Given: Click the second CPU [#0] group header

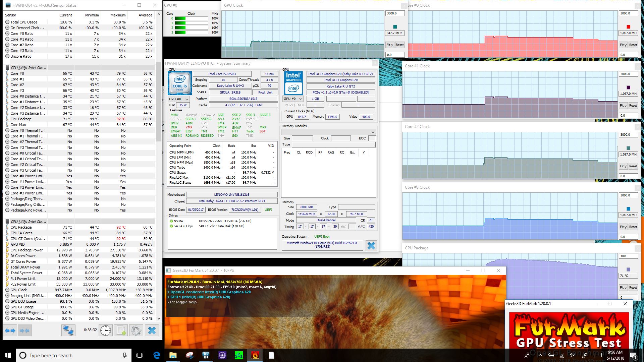Looking at the screenshot, I should pyautogui.click(x=80, y=222).
